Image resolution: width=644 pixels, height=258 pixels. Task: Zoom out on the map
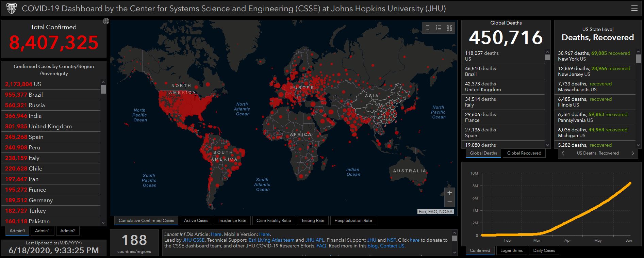[449, 202]
